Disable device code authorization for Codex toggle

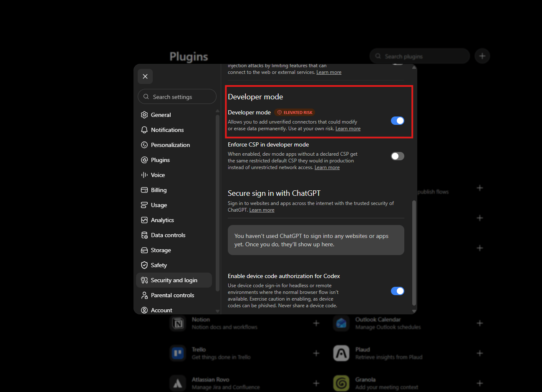point(398,291)
